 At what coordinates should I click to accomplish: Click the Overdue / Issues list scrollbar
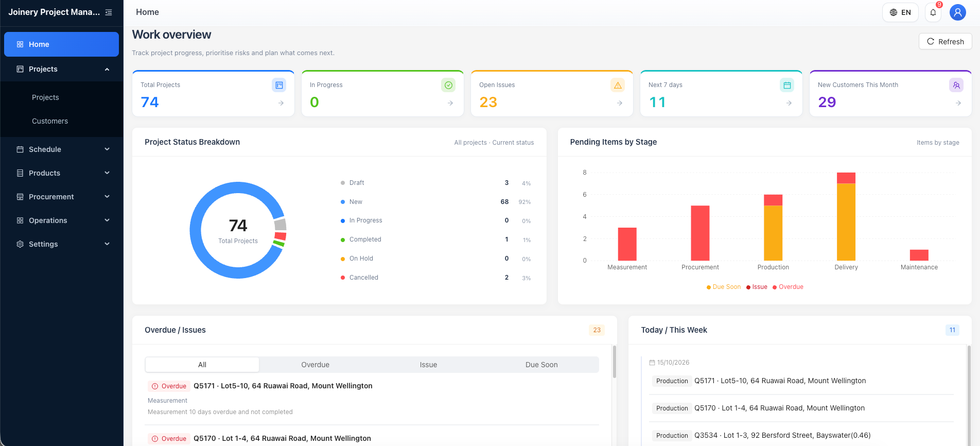coord(614,362)
